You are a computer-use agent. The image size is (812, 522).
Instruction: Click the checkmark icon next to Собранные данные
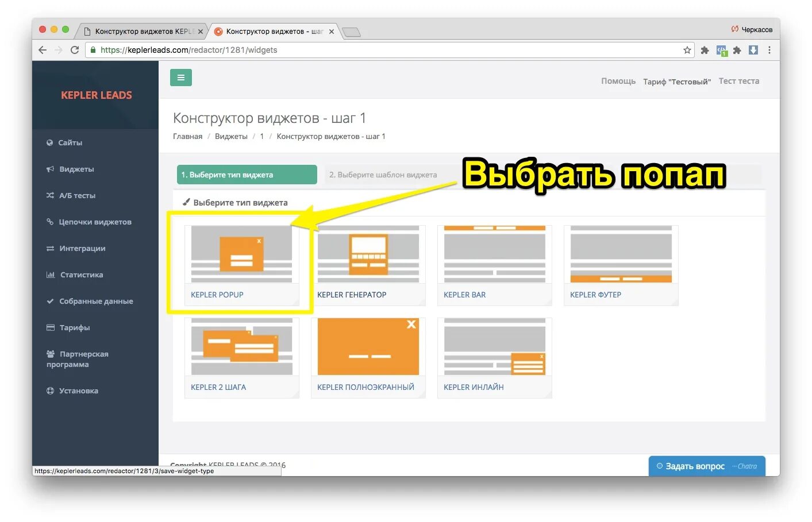pyautogui.click(x=50, y=301)
